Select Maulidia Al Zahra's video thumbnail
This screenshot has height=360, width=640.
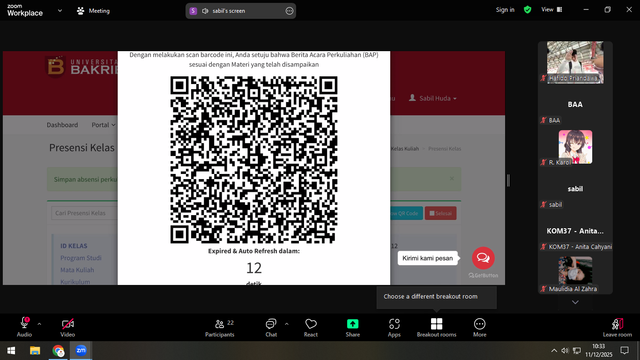575,273
